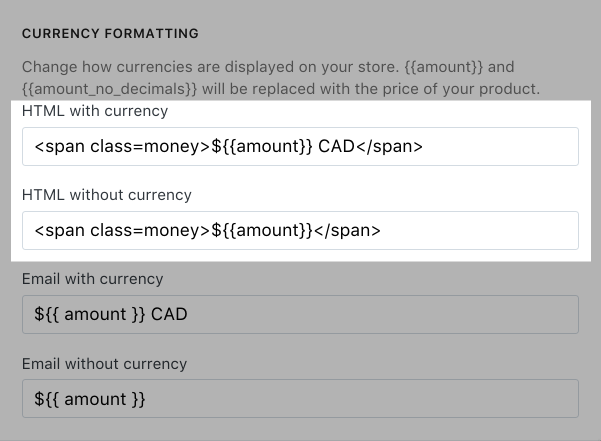Click opening span tag in HTML with currency field
The height and width of the screenshot is (441, 601).
(x=122, y=146)
